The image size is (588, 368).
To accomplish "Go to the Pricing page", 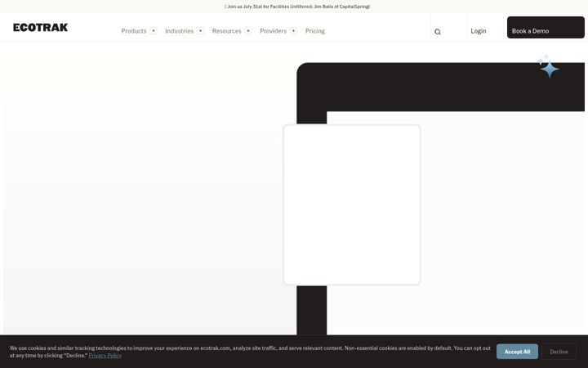I will (315, 31).
